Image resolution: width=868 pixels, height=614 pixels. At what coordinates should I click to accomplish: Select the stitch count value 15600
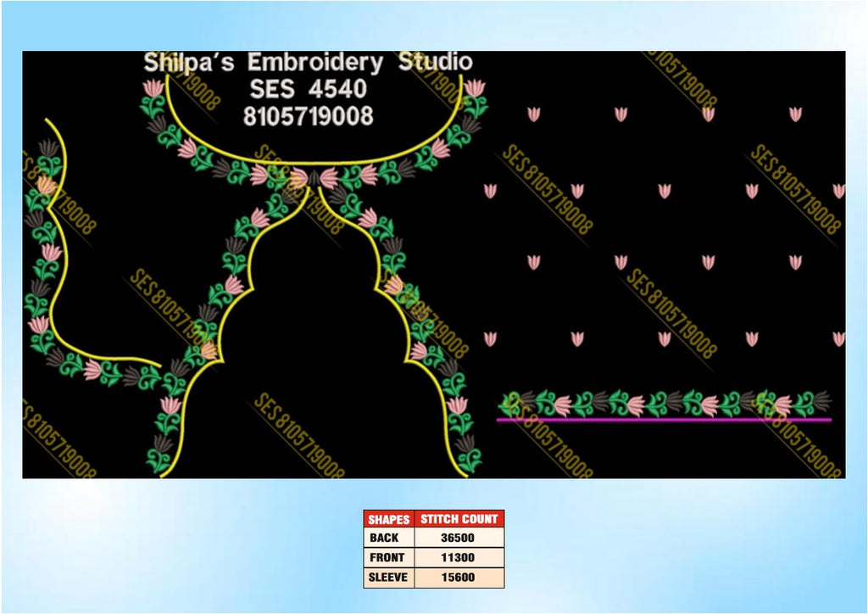click(x=459, y=578)
